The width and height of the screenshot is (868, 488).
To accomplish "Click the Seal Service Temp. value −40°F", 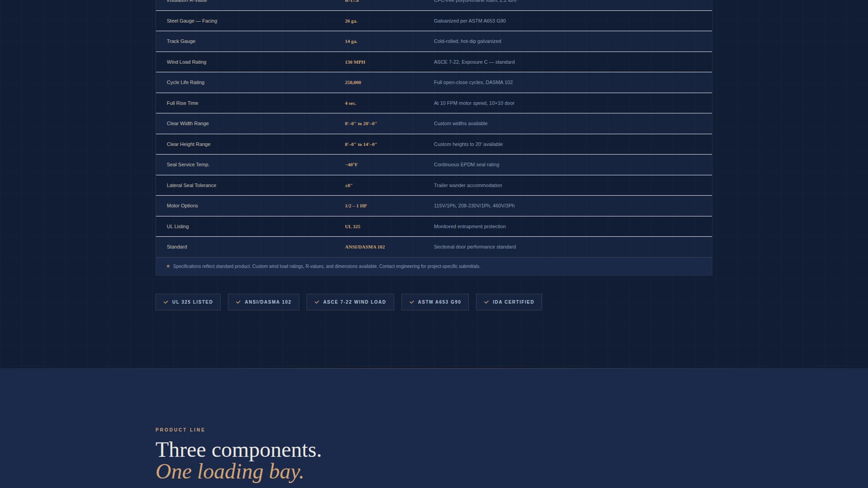I will click(351, 165).
